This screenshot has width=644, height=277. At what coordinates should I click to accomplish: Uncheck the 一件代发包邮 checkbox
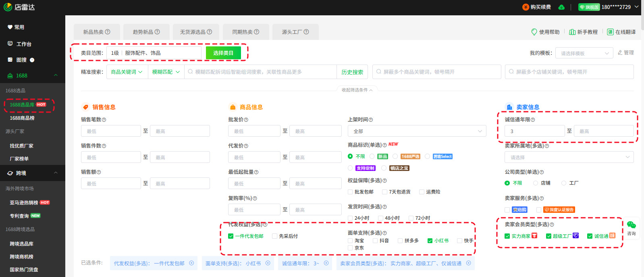point(231,236)
